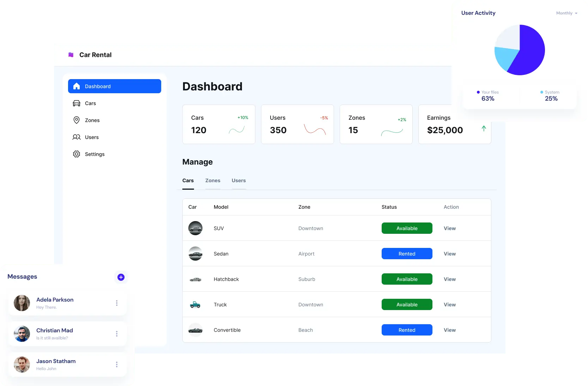588x386 pixels.
Task: Open Dashboard in the sidebar
Action: [x=115, y=86]
